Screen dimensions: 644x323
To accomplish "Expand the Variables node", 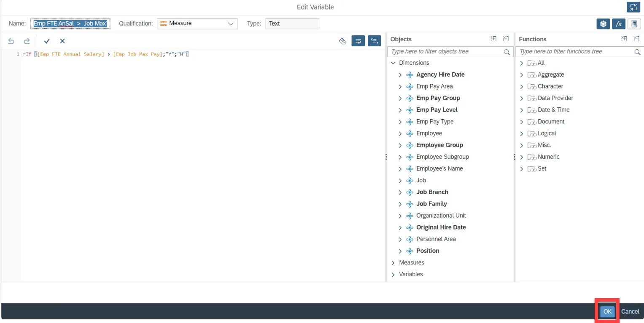I will pos(393,275).
